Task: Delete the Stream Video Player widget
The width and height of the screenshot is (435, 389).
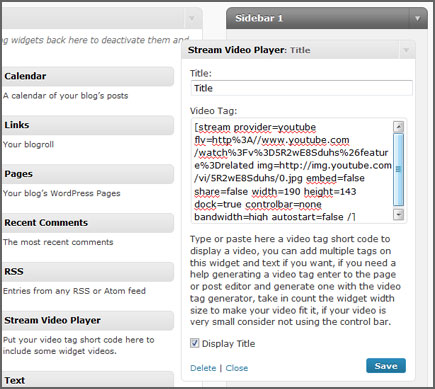Action: pyautogui.click(x=203, y=368)
